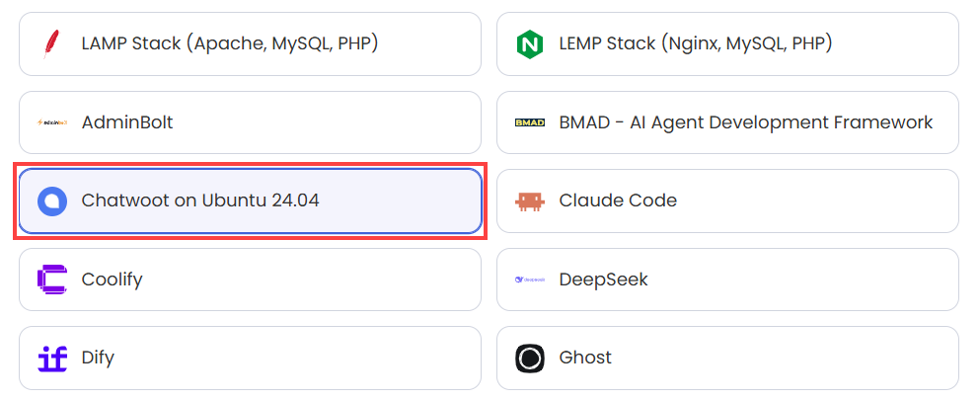This screenshot has width=980, height=400.
Task: Choose the Dify application card
Action: (250, 359)
